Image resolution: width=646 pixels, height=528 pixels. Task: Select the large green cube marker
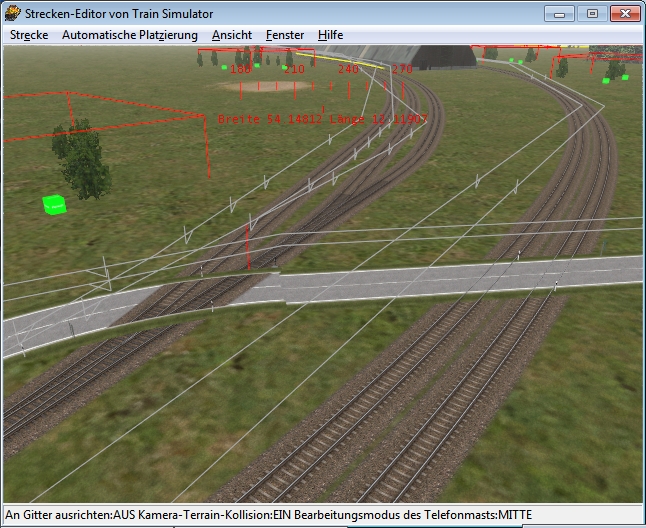pyautogui.click(x=54, y=205)
